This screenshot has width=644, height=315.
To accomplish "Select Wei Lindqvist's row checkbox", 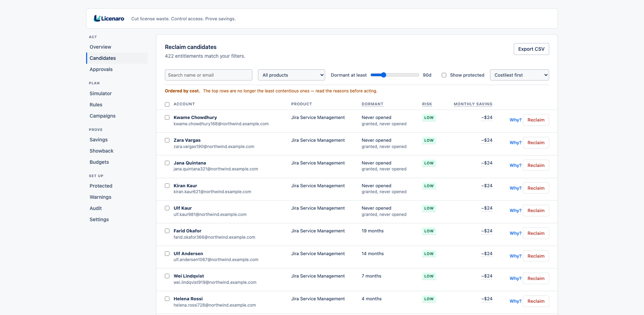I will [x=167, y=276].
